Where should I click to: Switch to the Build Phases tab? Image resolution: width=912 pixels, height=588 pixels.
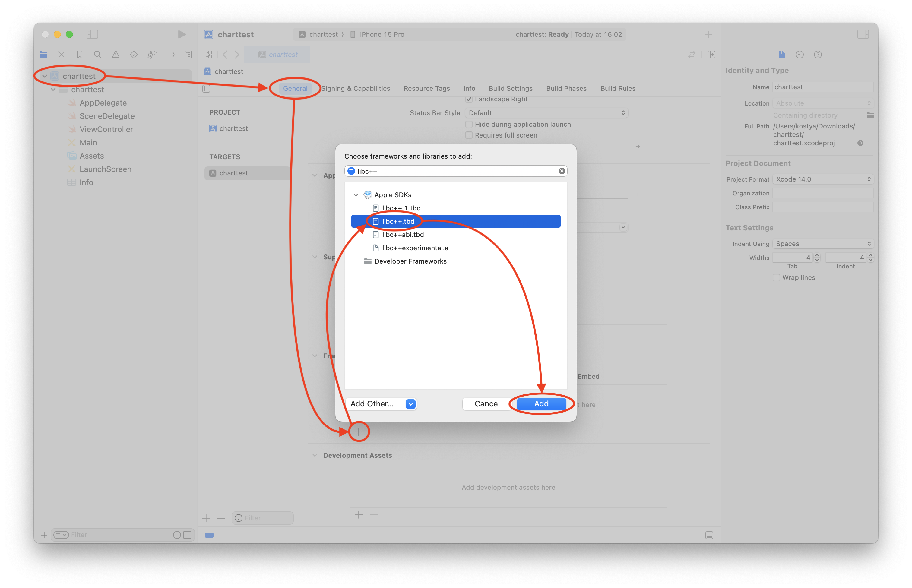(566, 89)
